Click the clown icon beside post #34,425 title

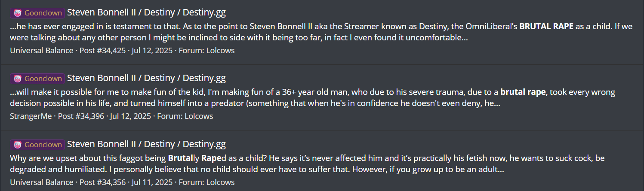tap(18, 13)
